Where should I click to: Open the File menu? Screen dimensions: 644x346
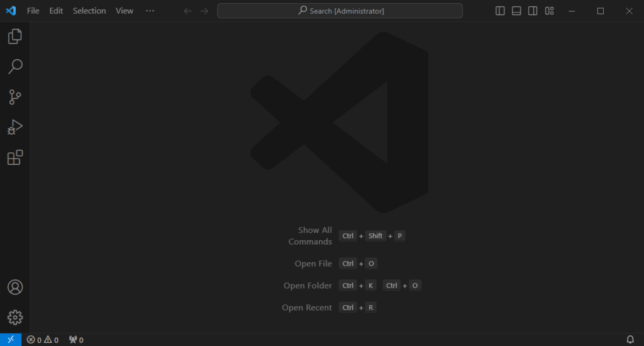click(33, 11)
